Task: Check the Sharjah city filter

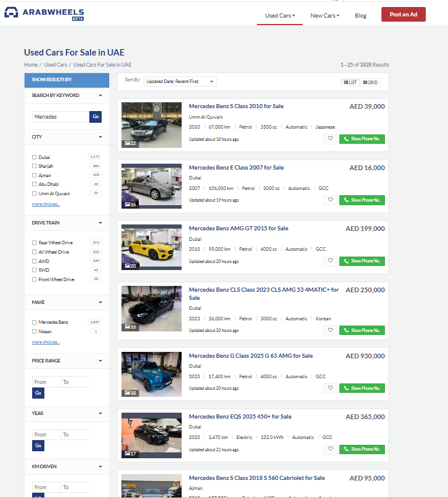Action: (34, 166)
